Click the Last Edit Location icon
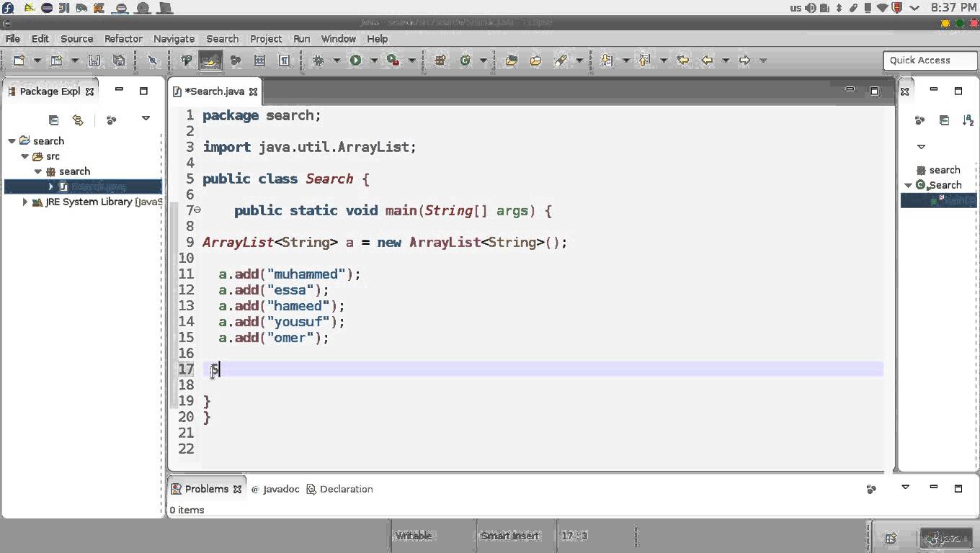Viewport: 980px width, 553px height. pyautogui.click(x=684, y=60)
